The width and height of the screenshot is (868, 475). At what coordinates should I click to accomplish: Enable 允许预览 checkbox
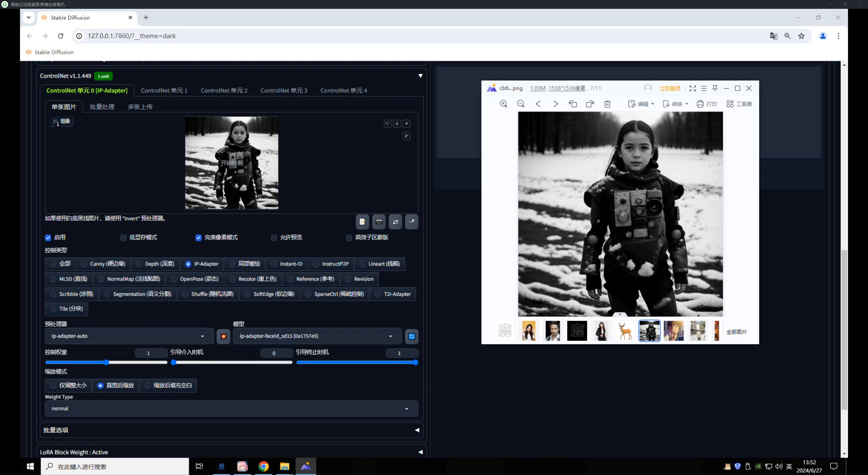click(274, 237)
